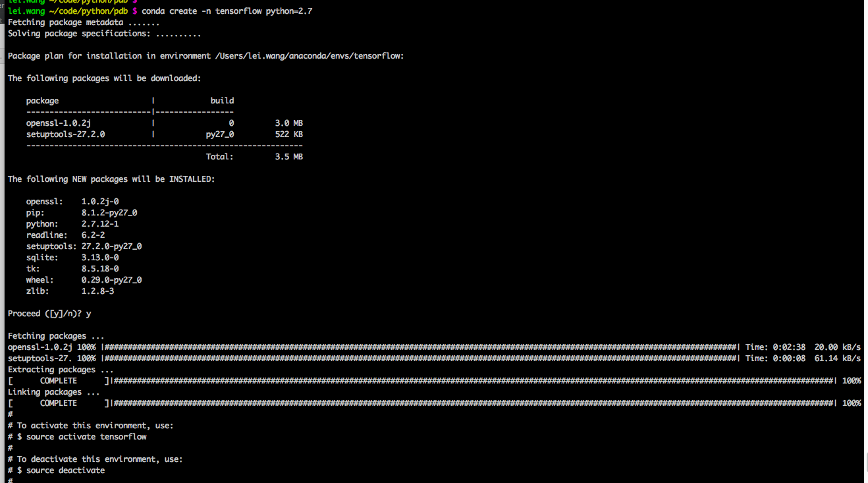Screen dimensions: 868x483
Task: Select setuptools-27.2.0 in the download table
Action: 65,134
